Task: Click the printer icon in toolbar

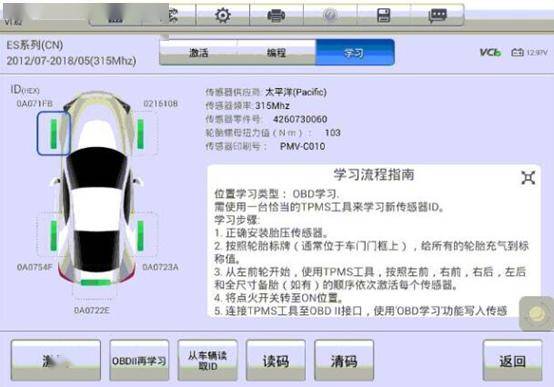Action: [276, 16]
